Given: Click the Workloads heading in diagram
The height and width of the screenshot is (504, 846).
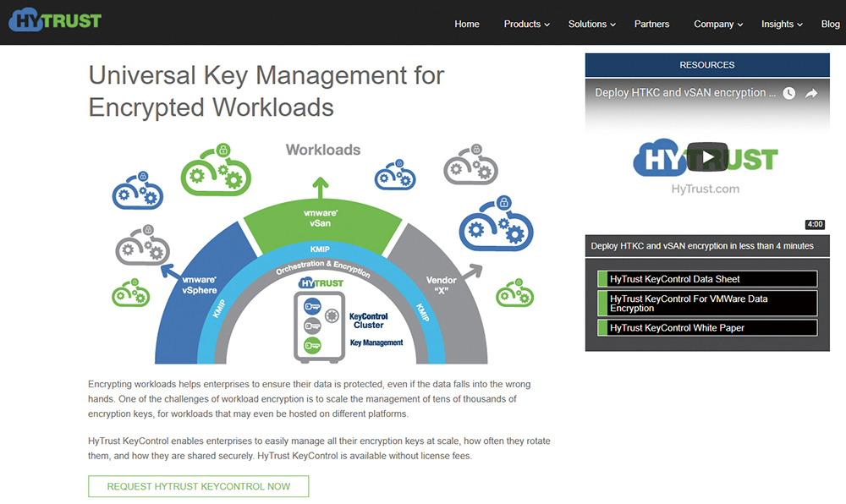Looking at the screenshot, I should [x=323, y=150].
